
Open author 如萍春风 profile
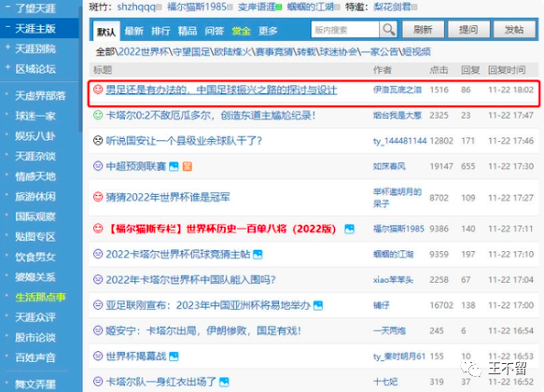389,166
